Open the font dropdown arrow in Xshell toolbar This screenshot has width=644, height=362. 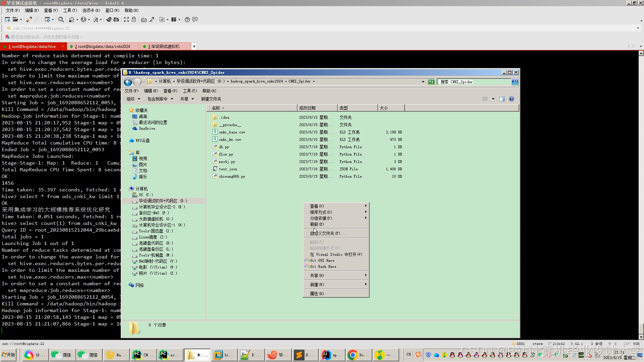point(101,19)
